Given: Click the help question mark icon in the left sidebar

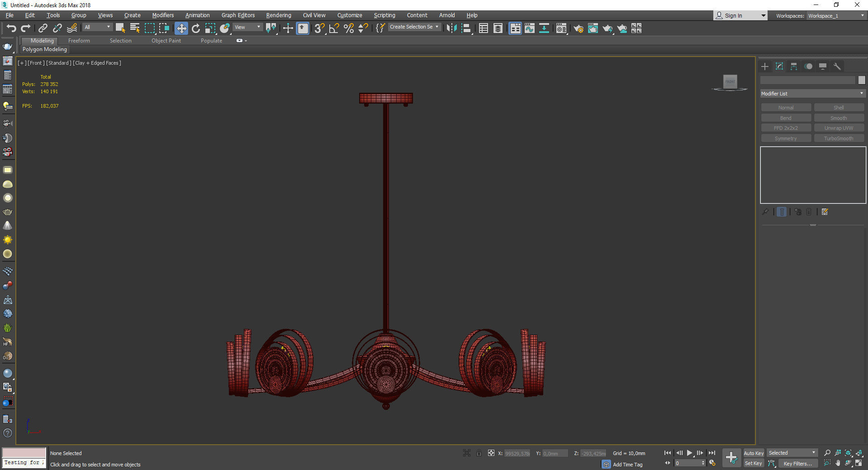Looking at the screenshot, I should click(x=8, y=433).
